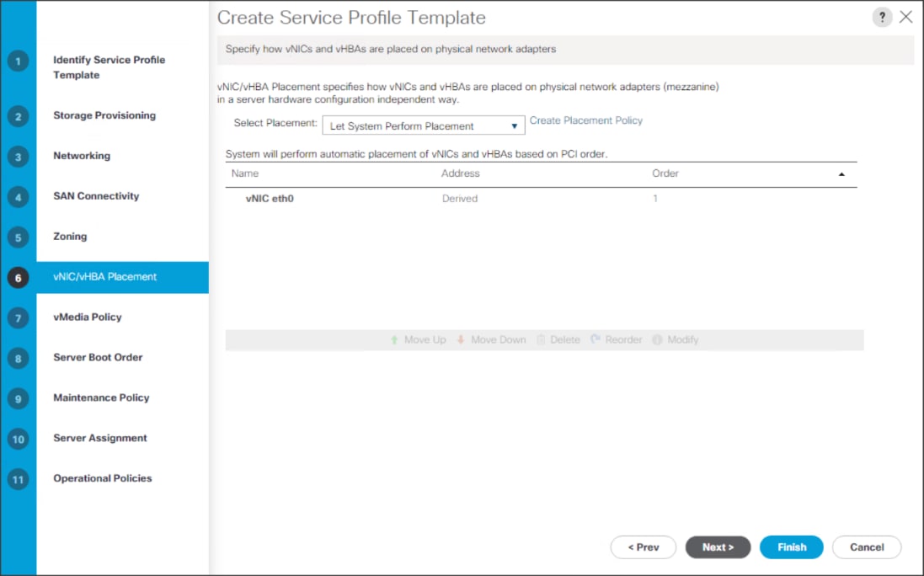Click the Cancel button
This screenshot has width=924, height=576.
(x=867, y=547)
